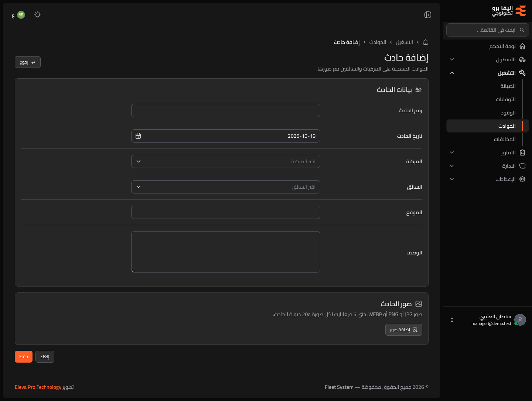Expand the التقارير reports menu
Viewport: 532px width, 401px height.
coord(488,152)
